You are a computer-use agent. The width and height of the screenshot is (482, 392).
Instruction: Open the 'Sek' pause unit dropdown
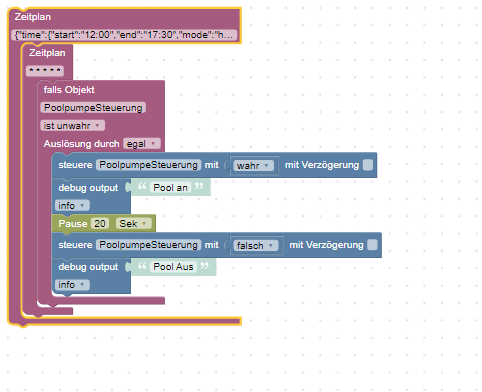133,223
